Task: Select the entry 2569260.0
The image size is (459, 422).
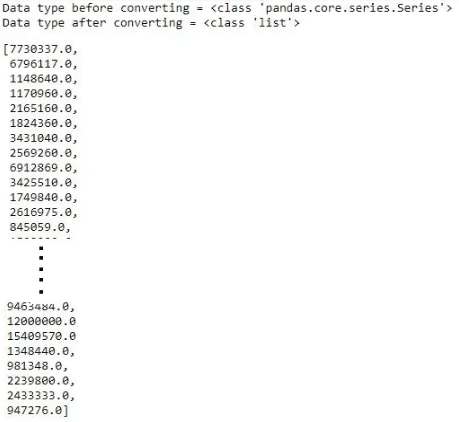Action: [x=41, y=153]
